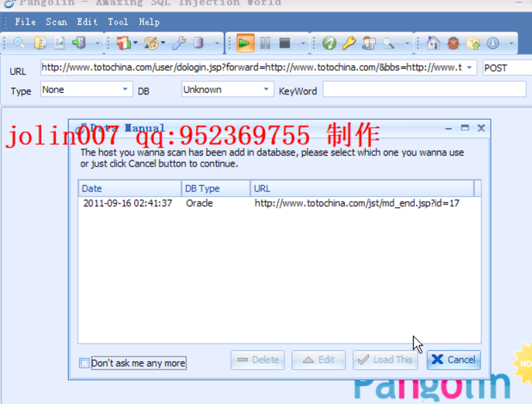Click the flag language icon
The height and width of the screenshot is (404, 532).
tap(123, 43)
